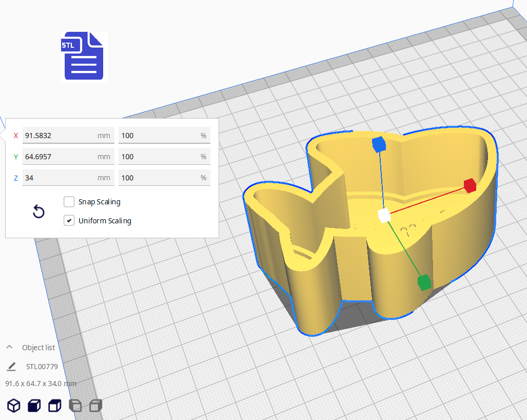This screenshot has width=527, height=420.
Task: Click the X size mm field
Action: coord(68,136)
